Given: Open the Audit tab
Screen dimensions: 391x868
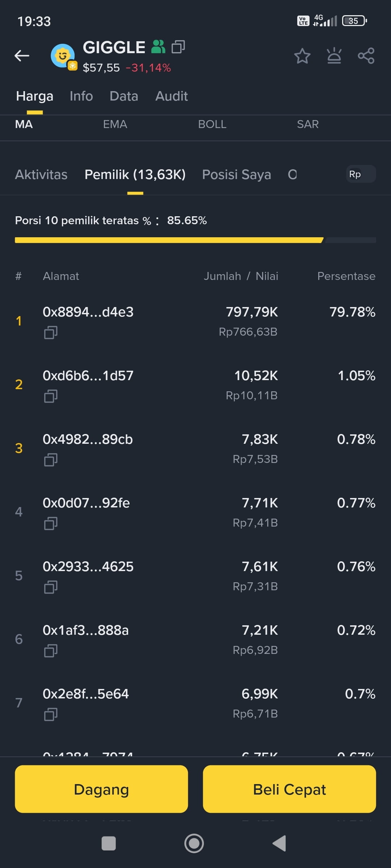Looking at the screenshot, I should [171, 96].
